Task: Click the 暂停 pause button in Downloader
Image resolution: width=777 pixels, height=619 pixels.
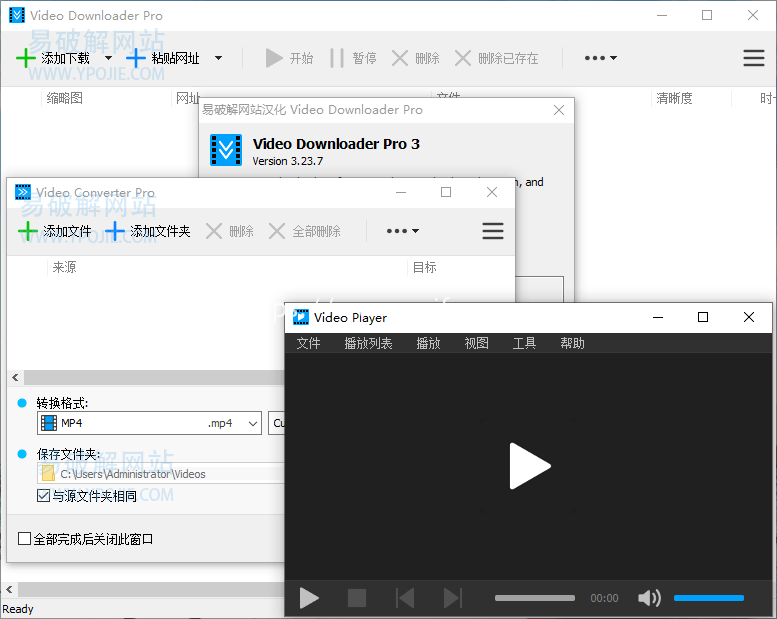Action: pos(353,58)
